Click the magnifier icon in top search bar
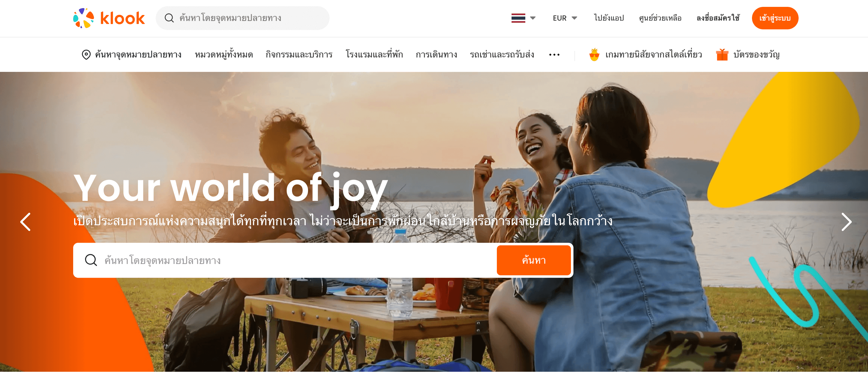 pyautogui.click(x=169, y=18)
